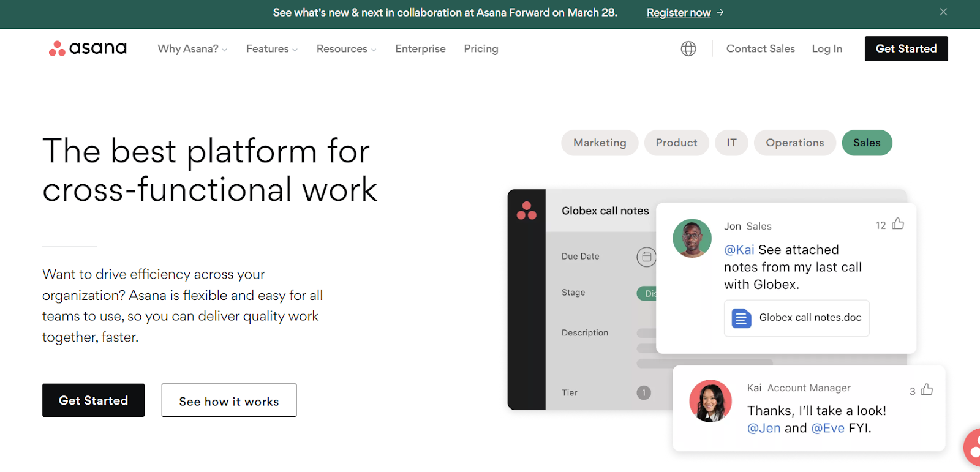Click the Asana dots icon in mockup sidebar
The height and width of the screenshot is (472, 980).
click(526, 211)
